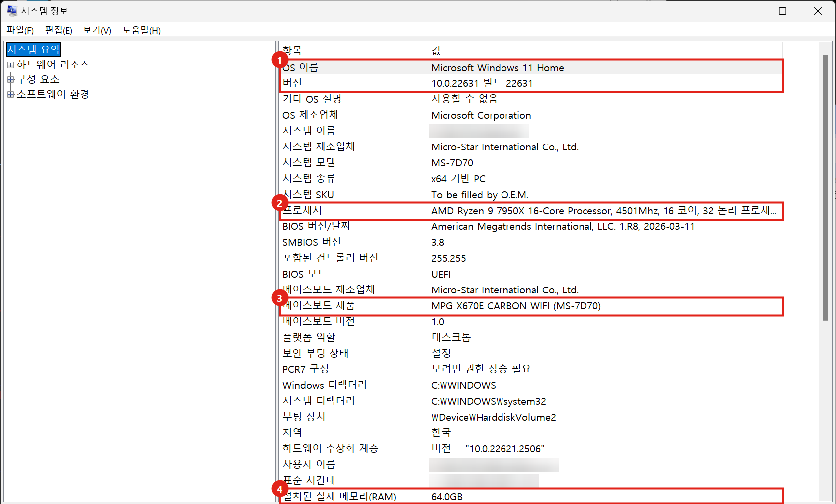
Task: Select the 시스템 제조업체 row
Action: pyautogui.click(x=531, y=147)
